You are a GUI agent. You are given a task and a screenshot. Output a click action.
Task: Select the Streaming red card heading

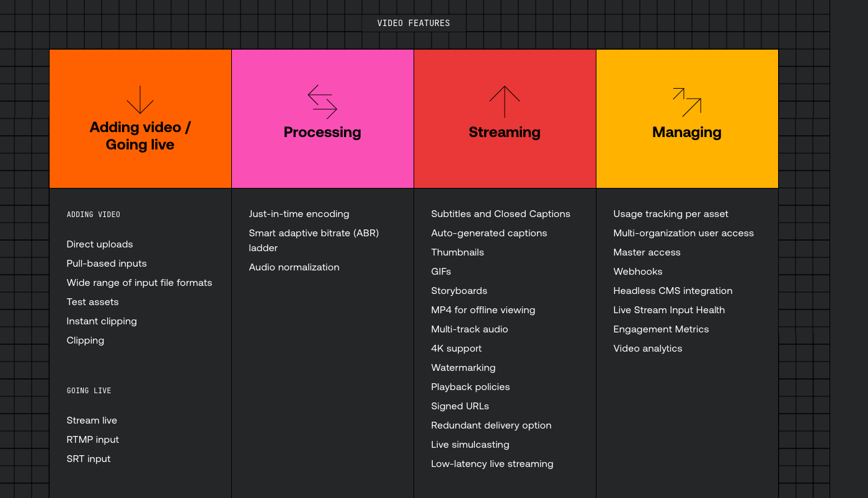pos(505,132)
